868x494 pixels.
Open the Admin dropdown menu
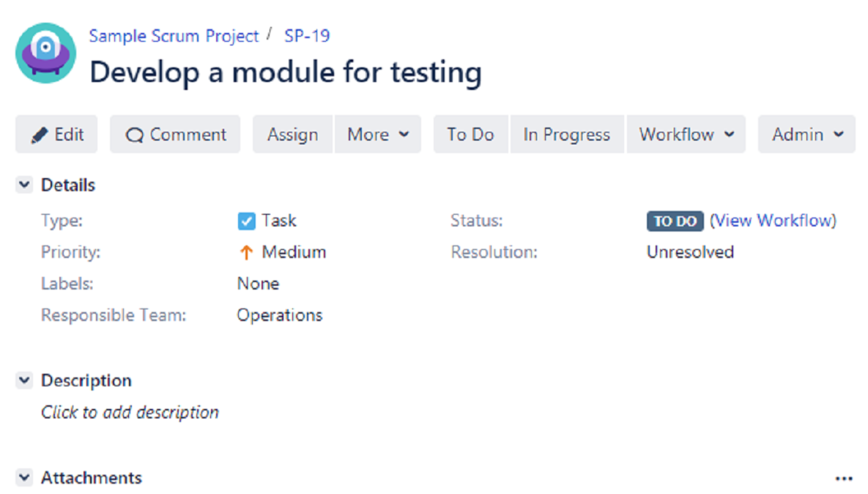coord(806,135)
